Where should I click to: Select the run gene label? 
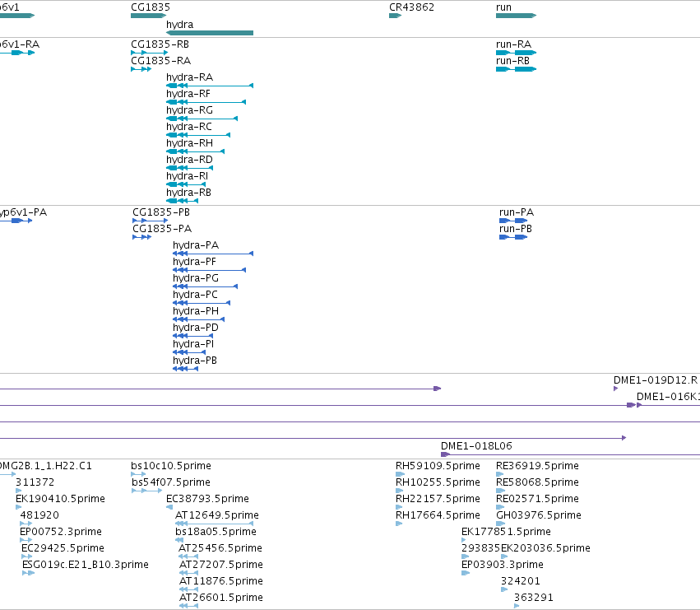(x=503, y=7)
